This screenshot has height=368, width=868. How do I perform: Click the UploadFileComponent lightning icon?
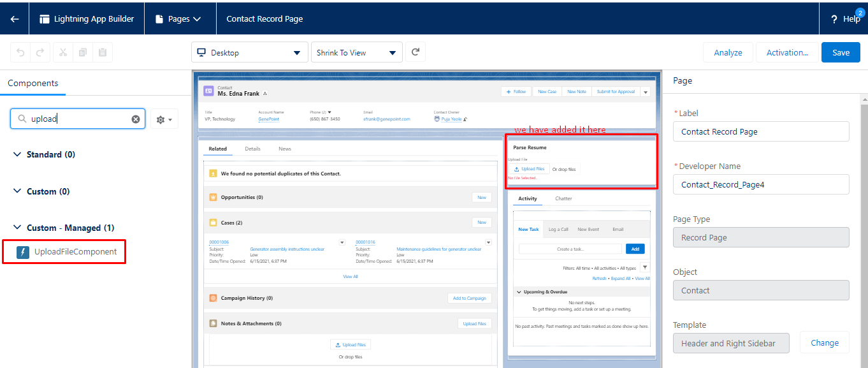23,252
